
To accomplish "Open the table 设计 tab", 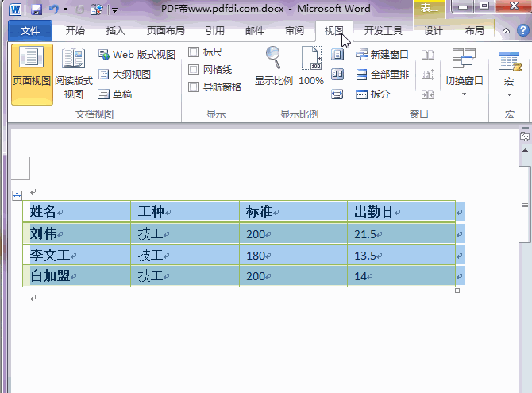I will pyautogui.click(x=434, y=31).
